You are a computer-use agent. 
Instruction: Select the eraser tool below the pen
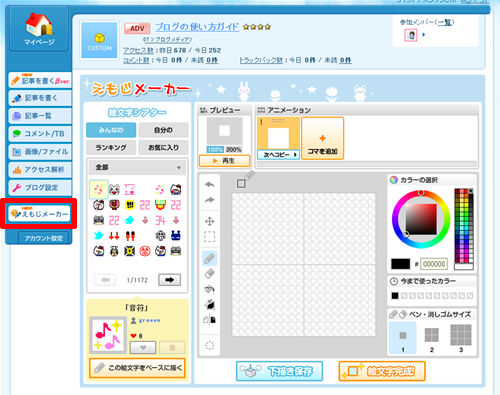pos(210,274)
